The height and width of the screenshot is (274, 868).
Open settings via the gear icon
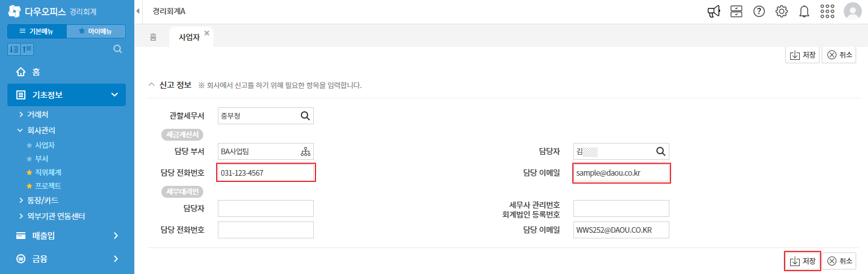coord(782,11)
